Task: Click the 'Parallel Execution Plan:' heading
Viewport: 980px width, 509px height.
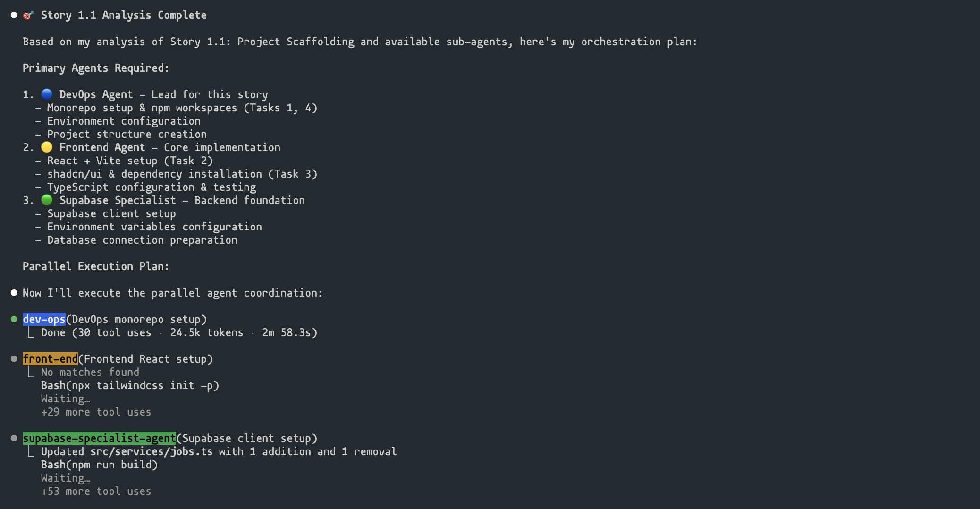Action: pos(96,266)
